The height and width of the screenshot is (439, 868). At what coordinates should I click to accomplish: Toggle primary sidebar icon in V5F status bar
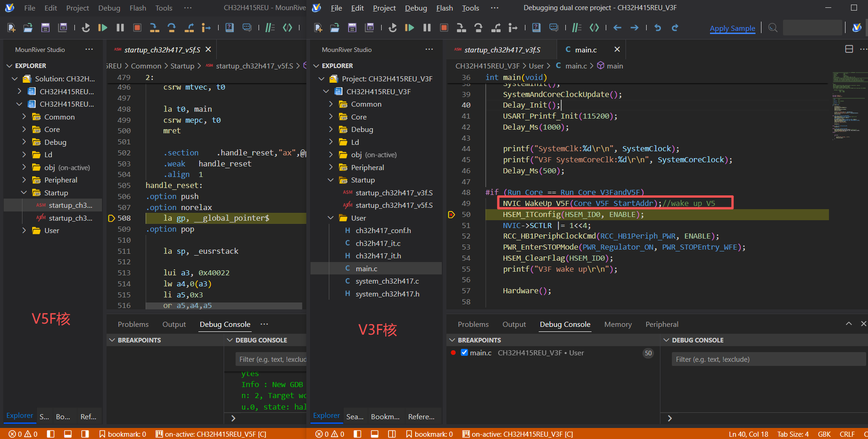(51, 434)
